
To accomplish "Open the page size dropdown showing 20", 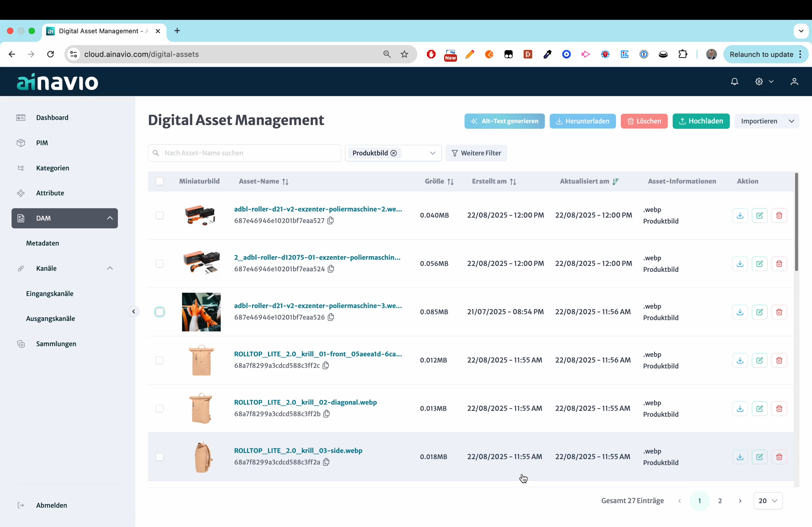I will tap(768, 501).
